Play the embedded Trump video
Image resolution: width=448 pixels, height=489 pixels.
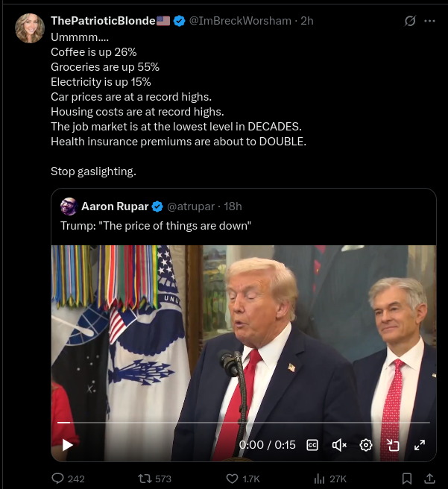(x=68, y=445)
